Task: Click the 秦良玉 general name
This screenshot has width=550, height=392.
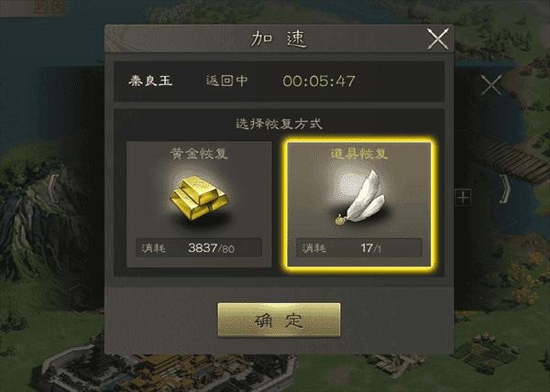Action: pos(150,81)
